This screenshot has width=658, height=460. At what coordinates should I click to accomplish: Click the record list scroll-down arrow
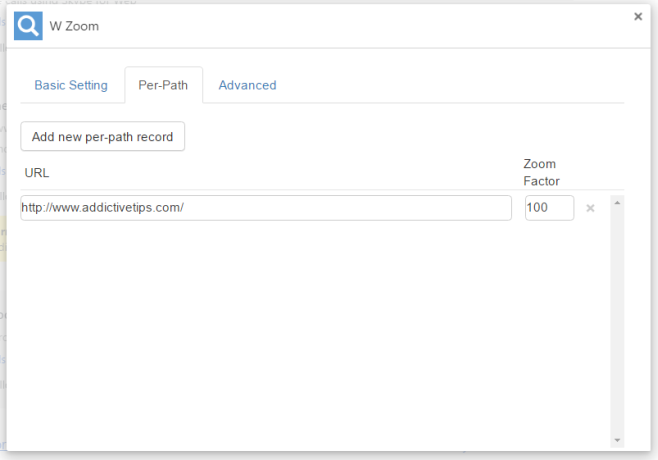pos(617,440)
